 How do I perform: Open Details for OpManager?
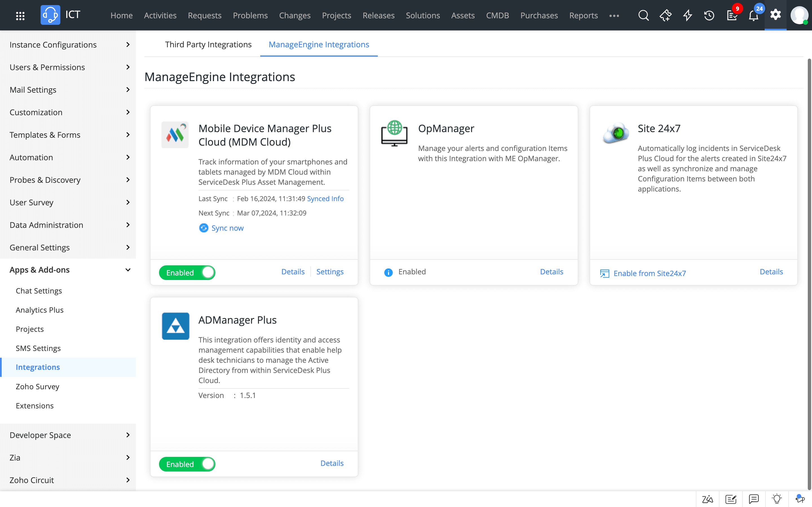[551, 272]
